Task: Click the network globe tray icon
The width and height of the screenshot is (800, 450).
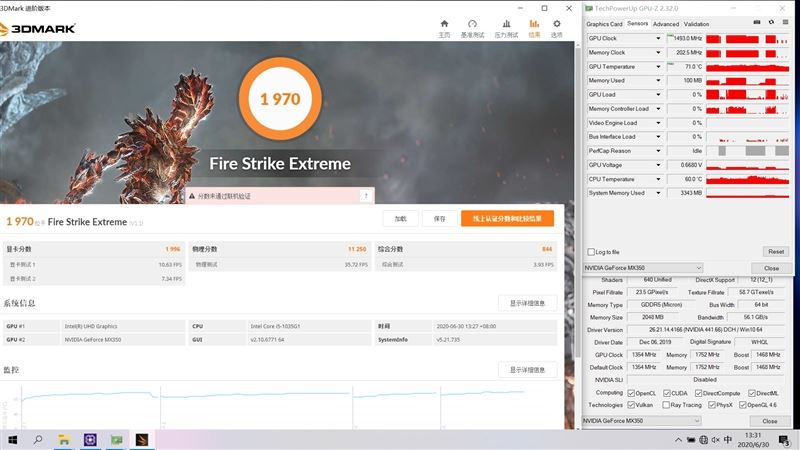Action: click(x=704, y=440)
